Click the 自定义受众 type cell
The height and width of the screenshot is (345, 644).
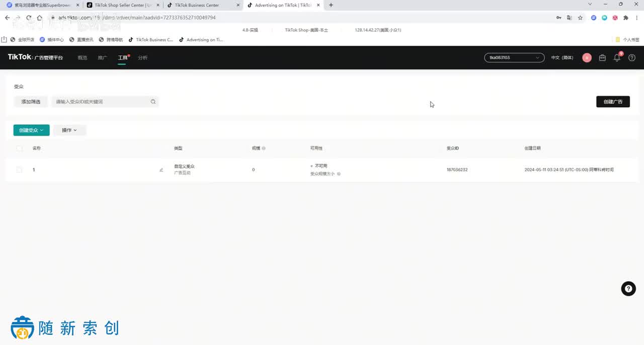coord(184,166)
